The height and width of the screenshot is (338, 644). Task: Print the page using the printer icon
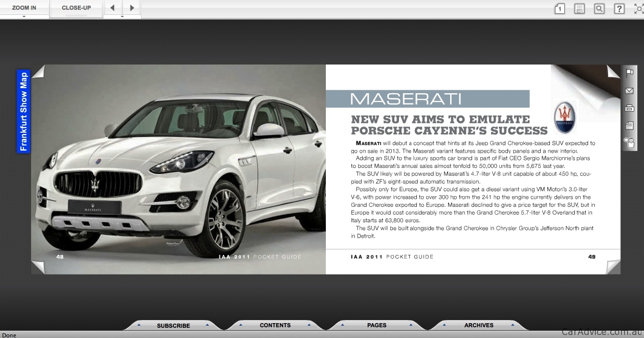point(630,108)
